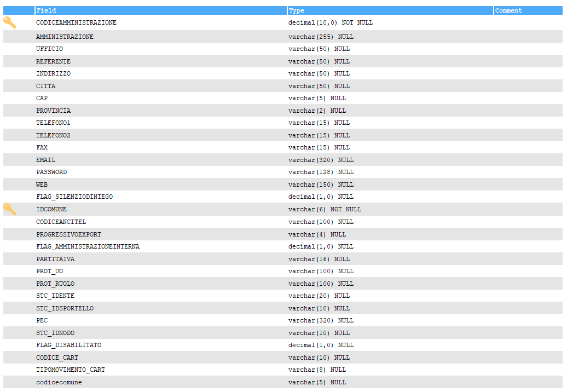This screenshot has width=567, height=392.
Task: Select the AMMINISTRAZIONE field name
Action: tap(65, 37)
